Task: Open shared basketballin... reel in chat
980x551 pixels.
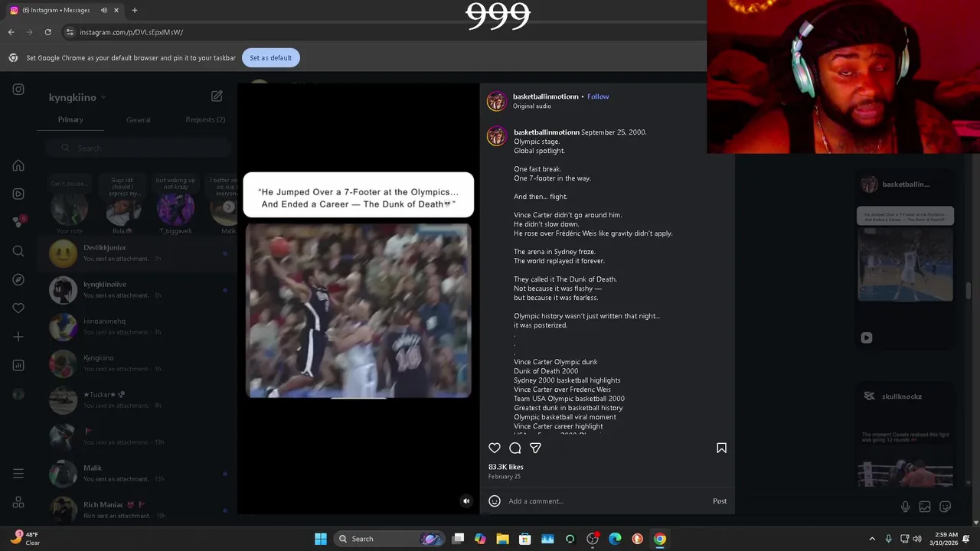Action: [906, 260]
